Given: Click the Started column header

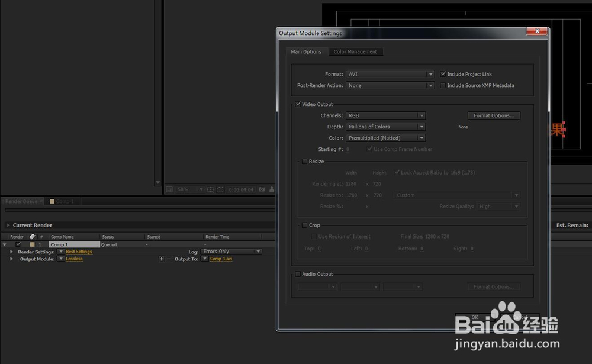Looking at the screenshot, I should [x=174, y=236].
